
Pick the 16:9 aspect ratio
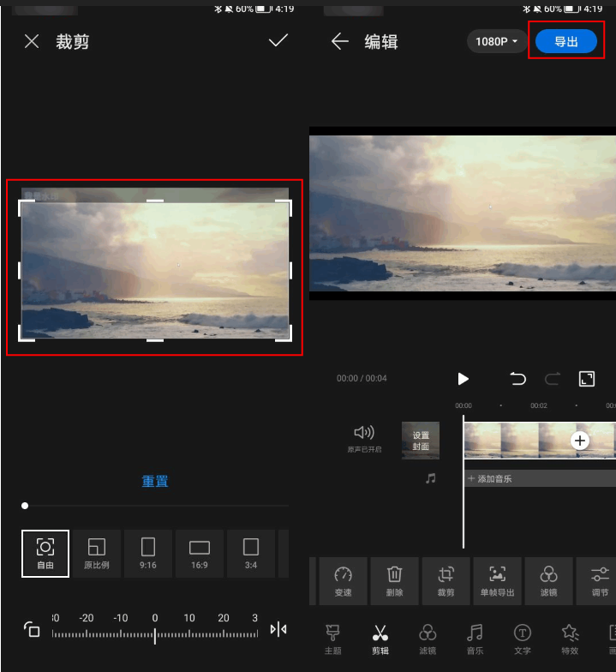click(200, 553)
